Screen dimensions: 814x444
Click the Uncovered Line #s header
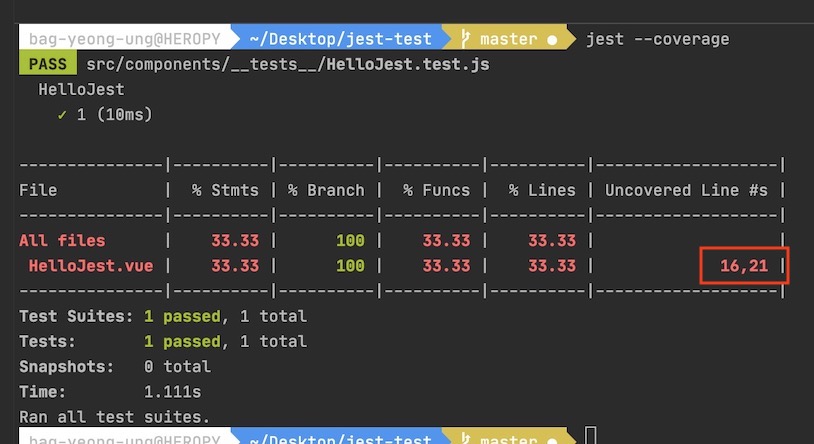(x=686, y=190)
